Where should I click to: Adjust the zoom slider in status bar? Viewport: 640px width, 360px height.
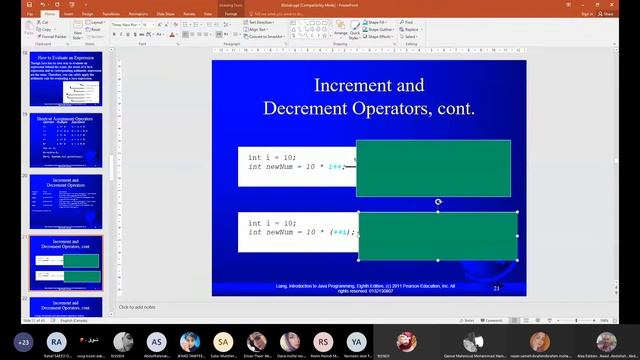point(576,320)
